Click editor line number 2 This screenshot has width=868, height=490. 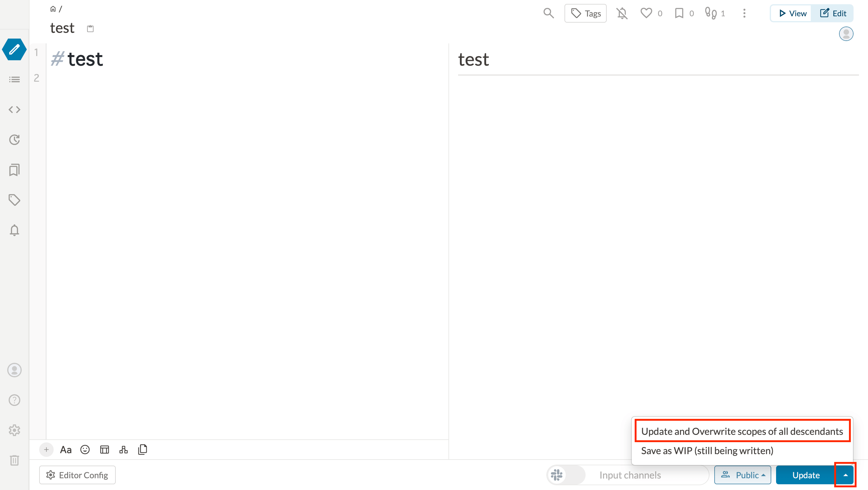(36, 78)
